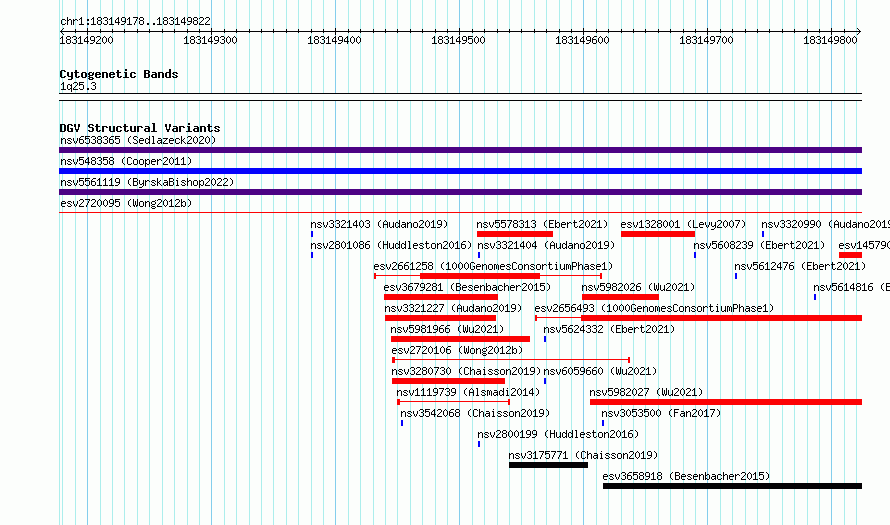
Task: Click the Cytogenetic Bands track title
Action: click(x=119, y=74)
